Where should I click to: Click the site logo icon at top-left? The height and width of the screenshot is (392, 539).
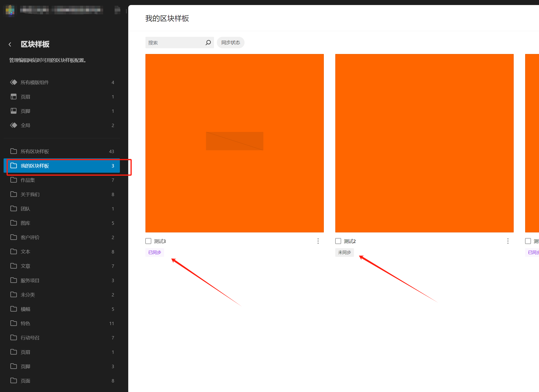[10, 11]
